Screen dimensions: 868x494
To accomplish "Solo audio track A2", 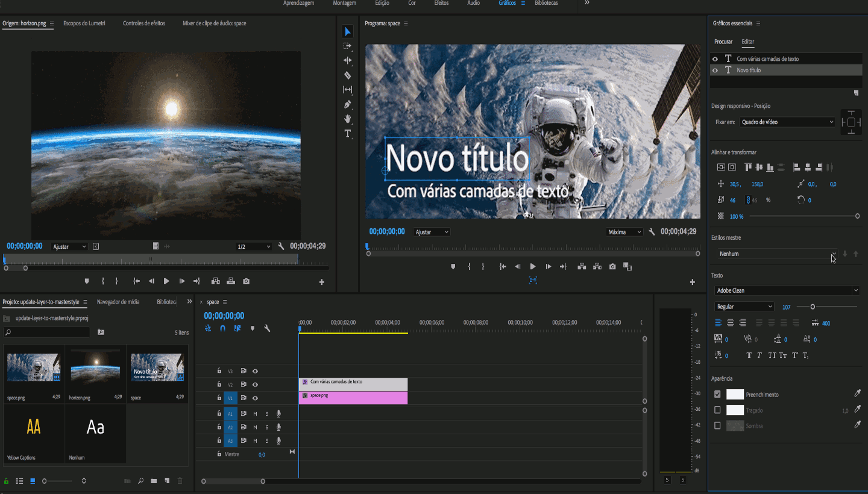I will point(267,427).
